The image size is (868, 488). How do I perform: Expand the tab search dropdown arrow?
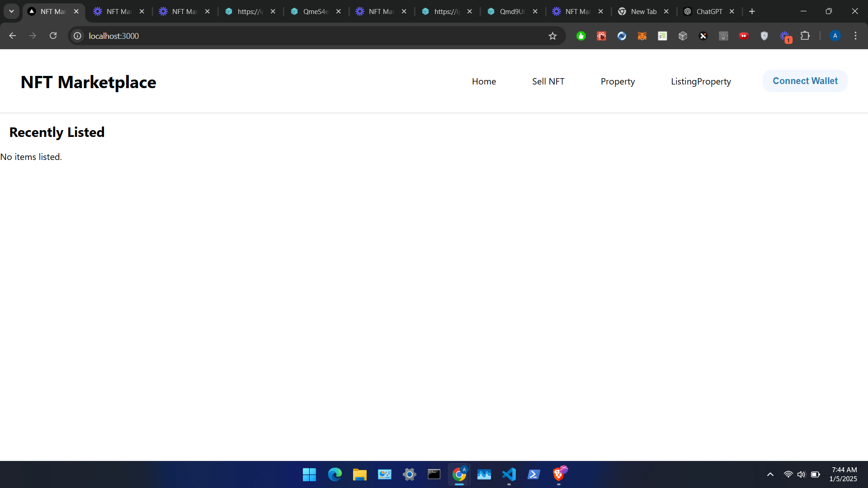[x=11, y=11]
